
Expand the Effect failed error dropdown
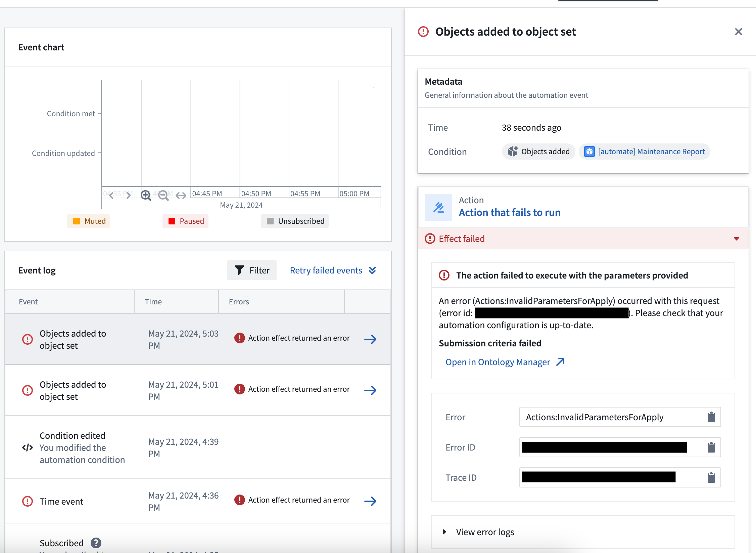click(736, 239)
